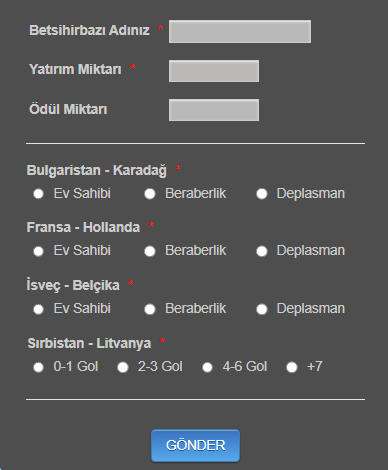The image size is (388, 470).
Task: Submit the form with GÖNDER button
Action: (195, 446)
